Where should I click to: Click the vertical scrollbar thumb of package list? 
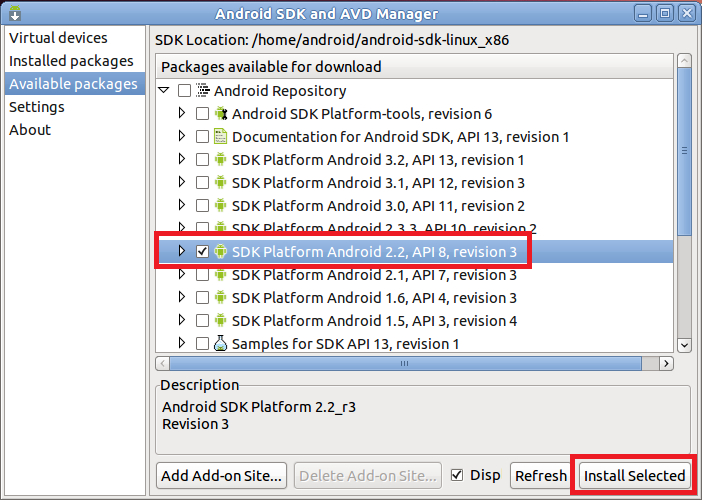[684, 151]
